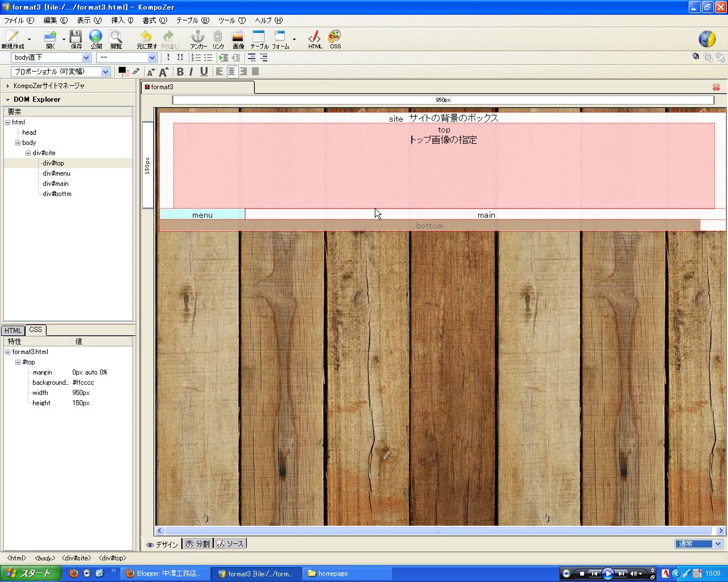Launch Firefox from the quick launch bar
Viewport: 728px width, 582px height.
coord(74,573)
